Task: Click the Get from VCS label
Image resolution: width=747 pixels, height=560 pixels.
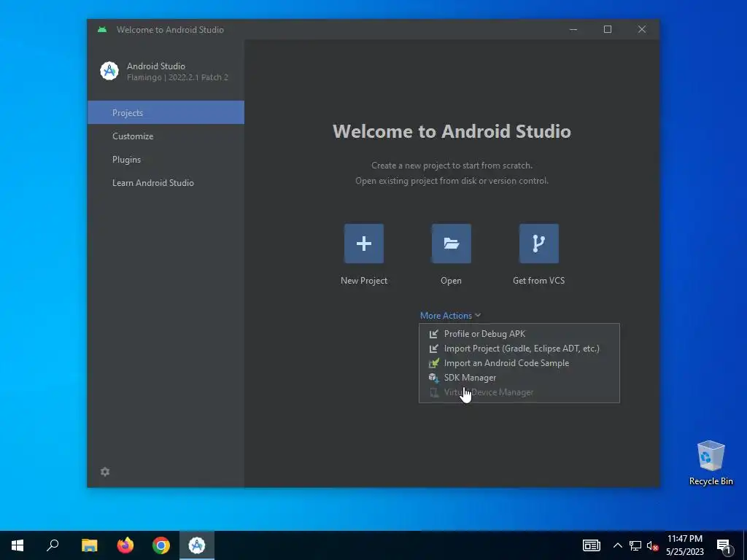Action: click(x=539, y=281)
